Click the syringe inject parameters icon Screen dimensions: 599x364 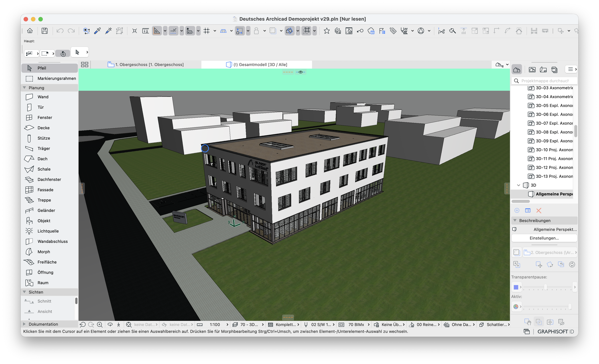(108, 31)
